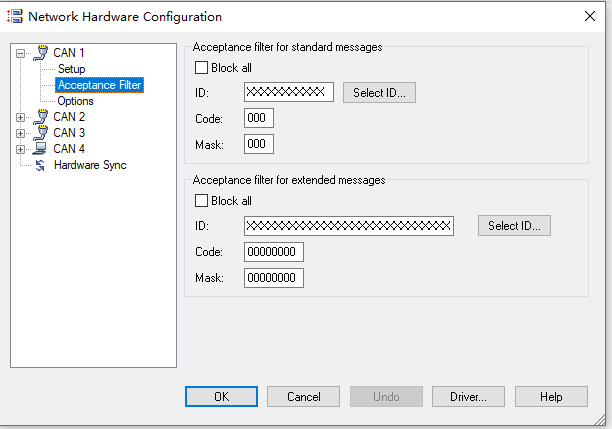This screenshot has height=429, width=612.
Task: Enable Block all for standard messages
Action: (x=201, y=68)
